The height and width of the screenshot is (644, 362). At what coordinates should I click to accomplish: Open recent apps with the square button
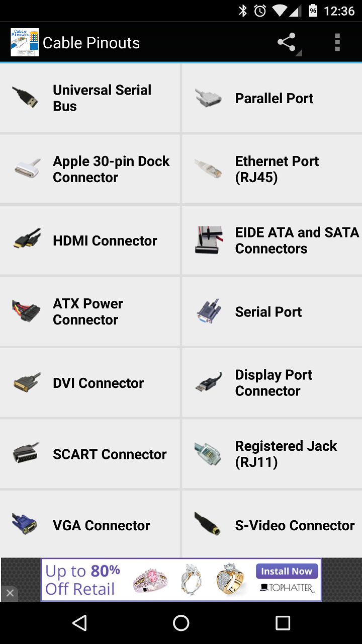(283, 623)
